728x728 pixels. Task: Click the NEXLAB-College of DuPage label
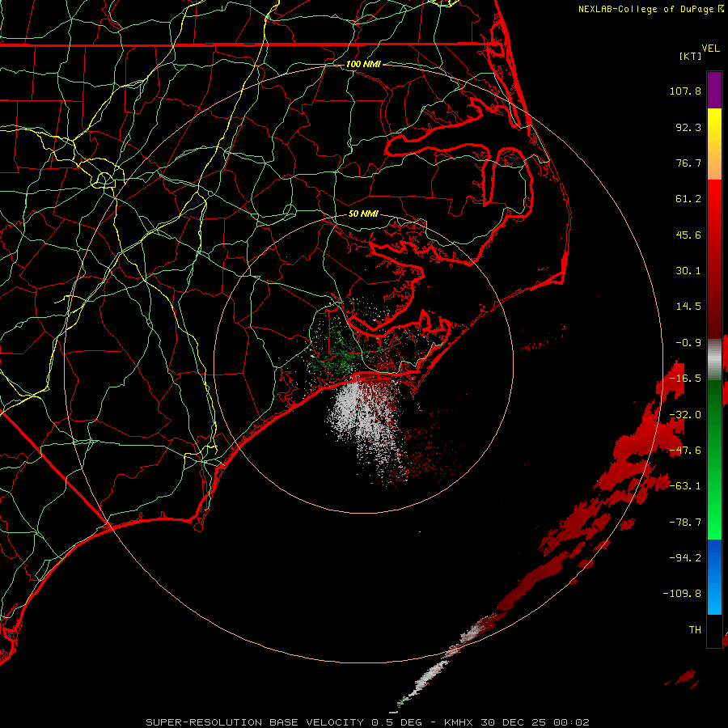[x=647, y=9]
